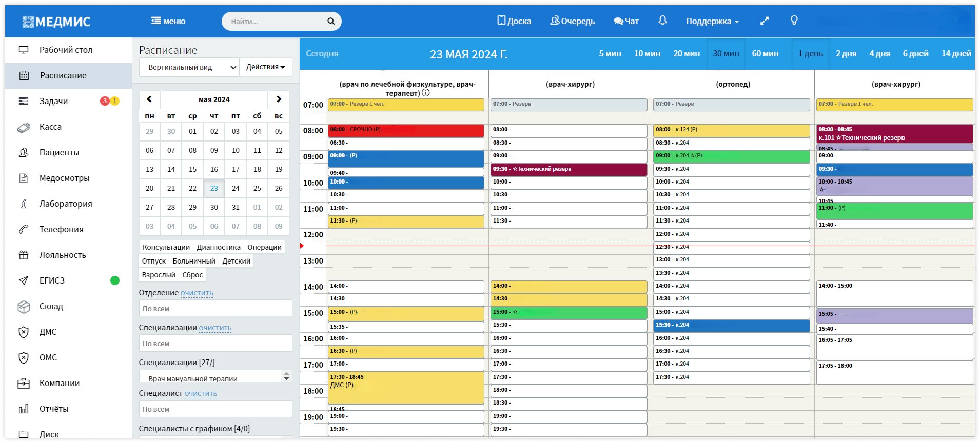Click очистить link next to Отделение
Viewport: 980px width, 443px height.
197,293
